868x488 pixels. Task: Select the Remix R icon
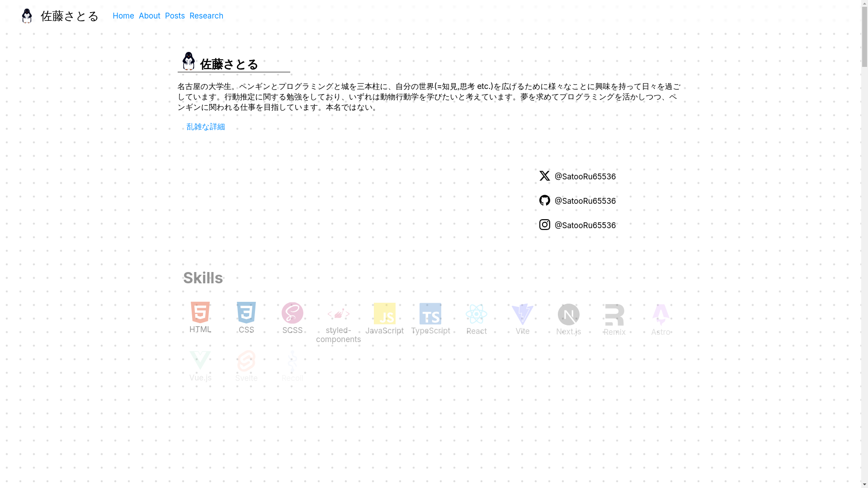click(614, 315)
